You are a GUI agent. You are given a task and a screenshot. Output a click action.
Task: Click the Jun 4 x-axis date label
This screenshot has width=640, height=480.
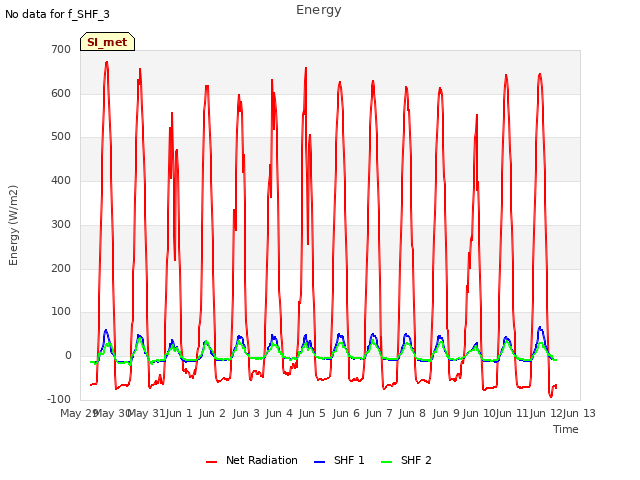tap(279, 413)
